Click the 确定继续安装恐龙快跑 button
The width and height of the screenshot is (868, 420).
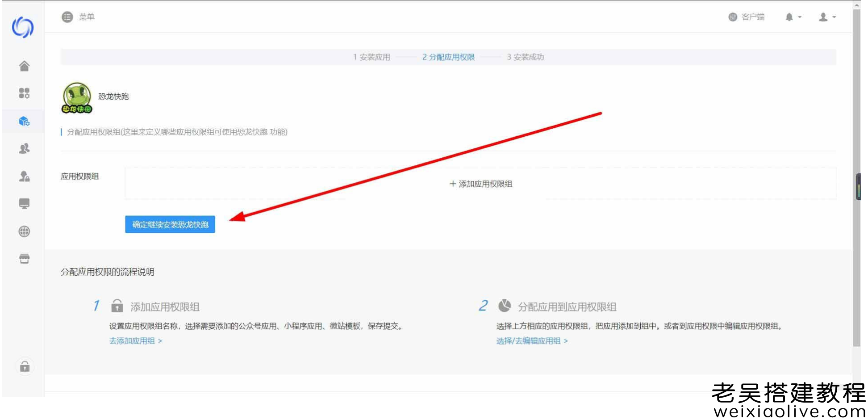tap(170, 225)
